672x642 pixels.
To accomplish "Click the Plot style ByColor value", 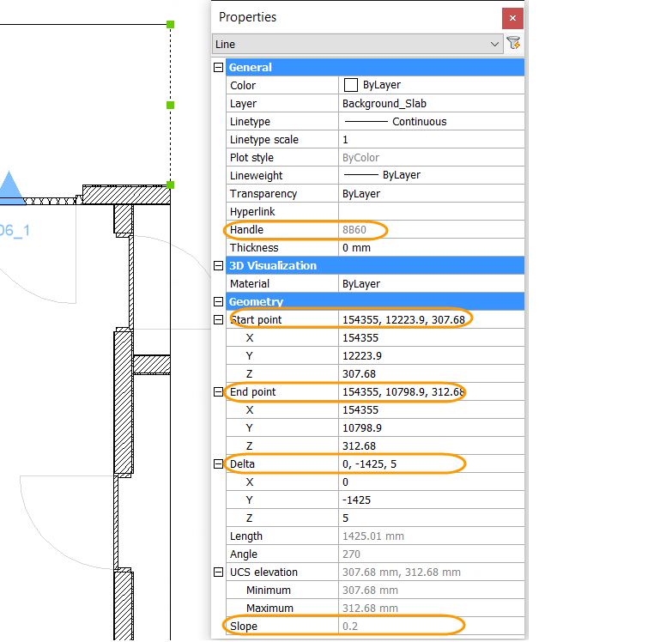I will [360, 158].
